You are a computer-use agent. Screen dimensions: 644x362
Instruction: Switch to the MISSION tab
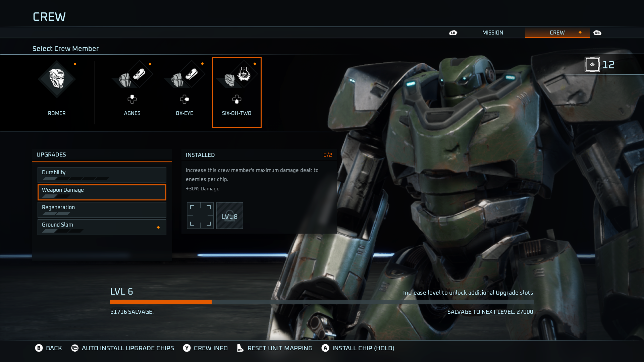(x=492, y=33)
